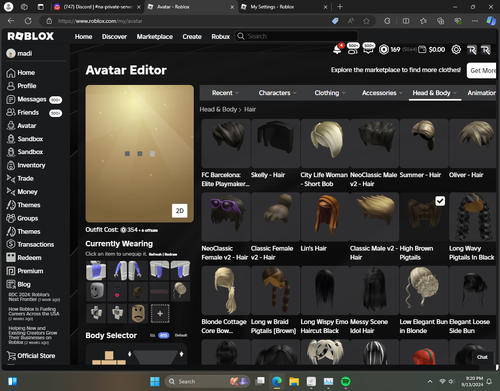Open Marketplace in top navigation
The width and height of the screenshot is (500, 391).
[155, 36]
